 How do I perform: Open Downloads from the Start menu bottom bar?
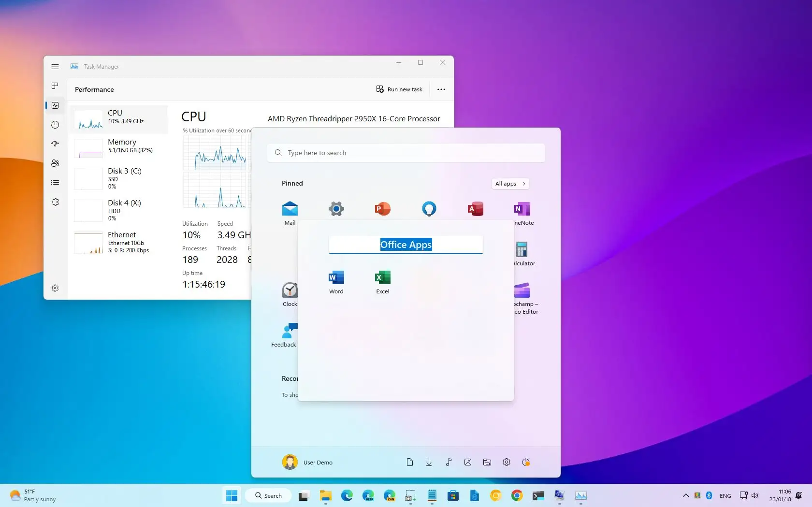point(429,462)
